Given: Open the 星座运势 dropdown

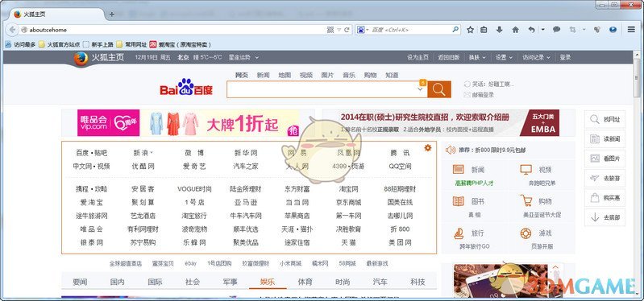Looking at the screenshot, I should pos(243,57).
